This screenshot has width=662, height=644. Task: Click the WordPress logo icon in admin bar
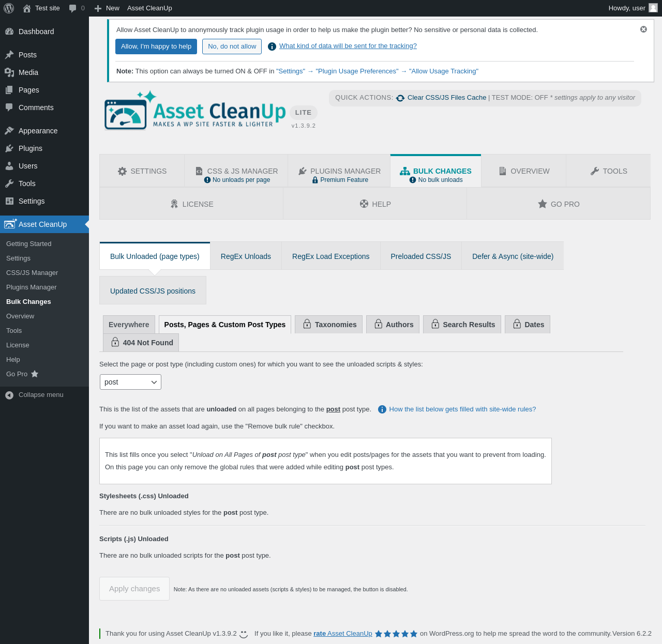tap(9, 8)
